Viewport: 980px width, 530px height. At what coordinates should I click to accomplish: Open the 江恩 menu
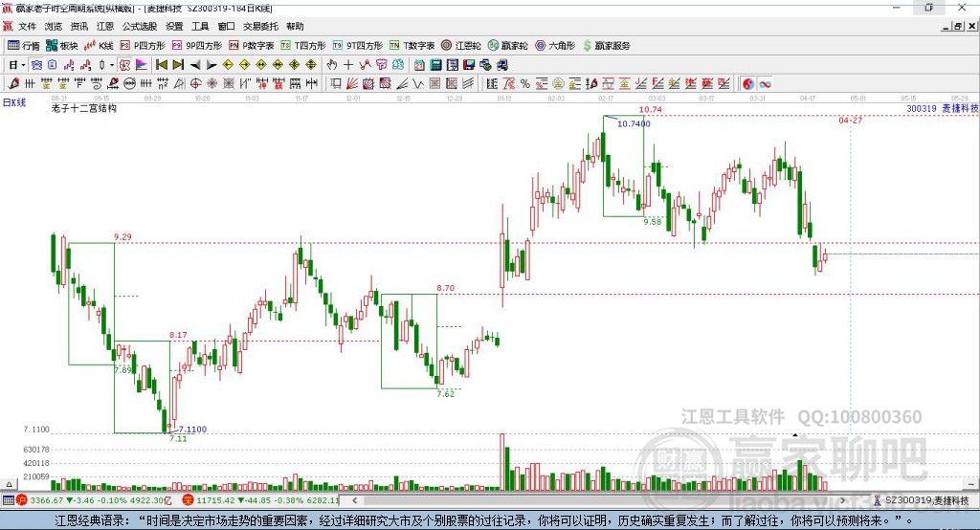click(x=105, y=26)
